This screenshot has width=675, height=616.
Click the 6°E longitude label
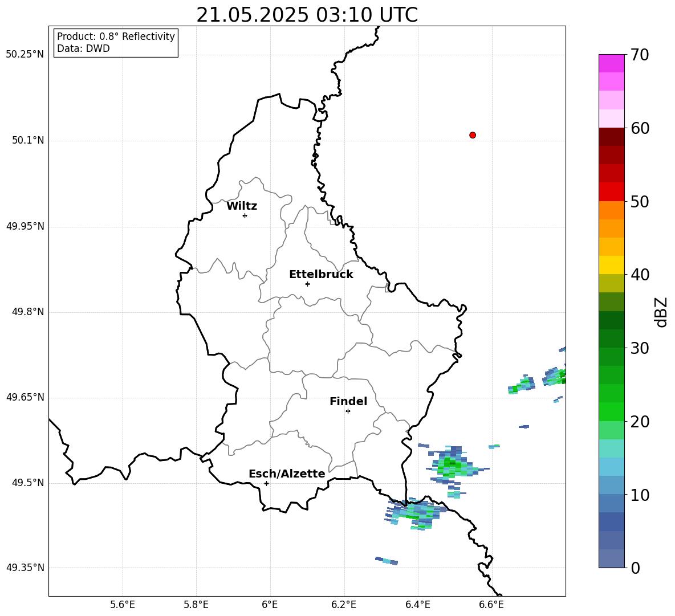pos(270,605)
